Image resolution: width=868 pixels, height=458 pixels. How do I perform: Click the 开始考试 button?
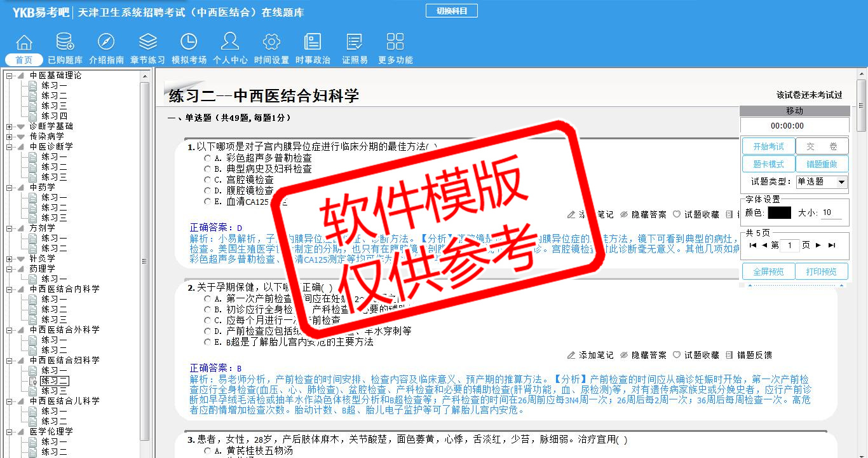point(768,146)
